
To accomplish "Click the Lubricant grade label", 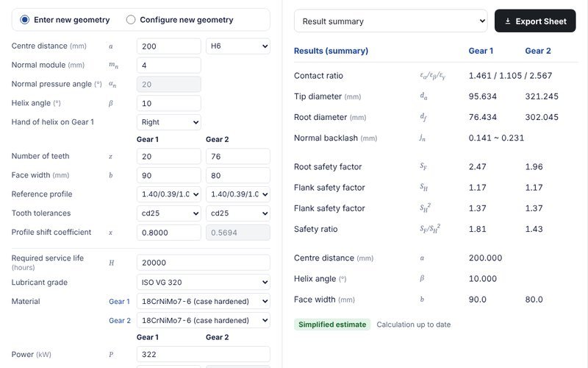I will pyautogui.click(x=40, y=282).
